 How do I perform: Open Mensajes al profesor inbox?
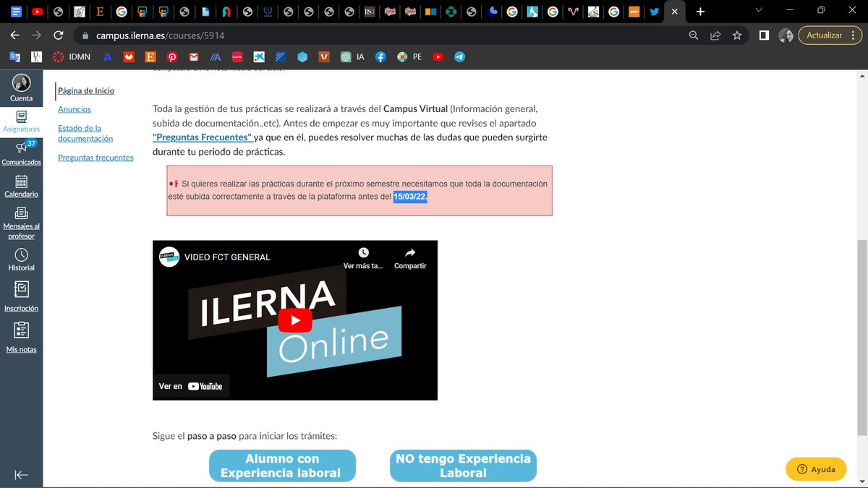[21, 223]
